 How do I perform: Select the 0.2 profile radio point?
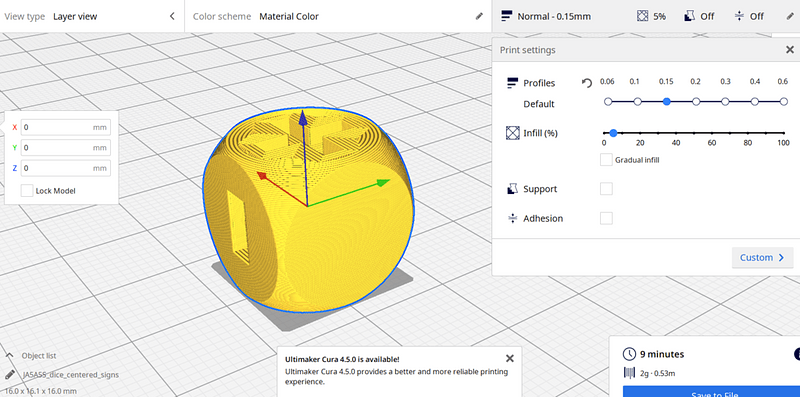pyautogui.click(x=696, y=102)
